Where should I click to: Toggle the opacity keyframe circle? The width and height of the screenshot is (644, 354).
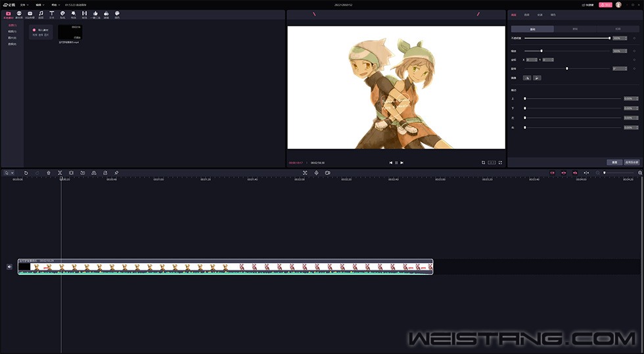[634, 38]
